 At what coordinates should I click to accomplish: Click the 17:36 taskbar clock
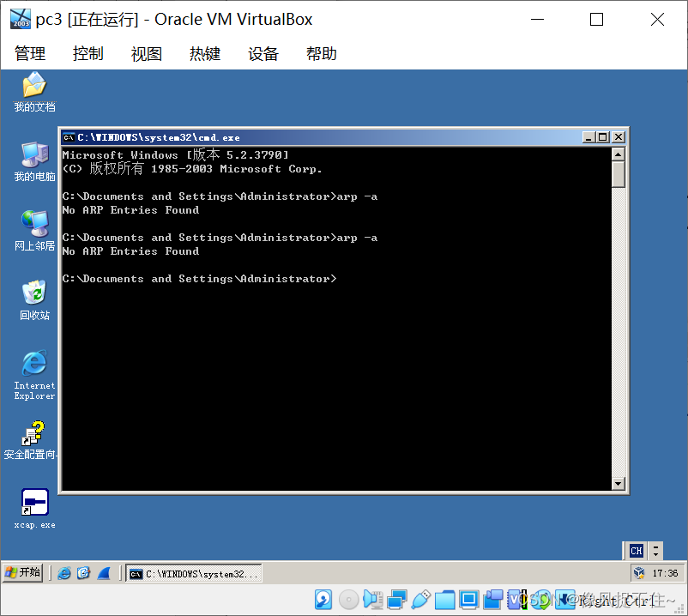click(665, 573)
